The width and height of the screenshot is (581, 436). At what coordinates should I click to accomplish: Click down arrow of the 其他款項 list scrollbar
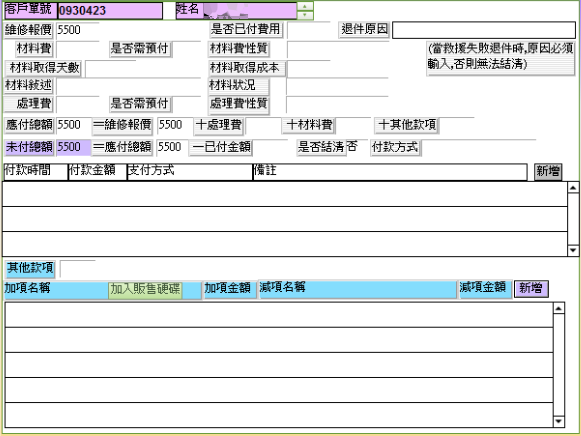tap(558, 422)
